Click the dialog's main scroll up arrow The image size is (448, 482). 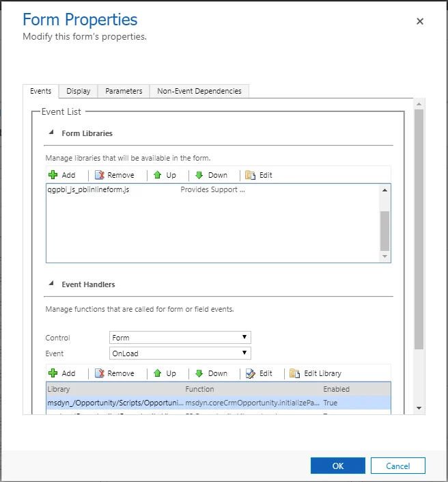click(419, 104)
